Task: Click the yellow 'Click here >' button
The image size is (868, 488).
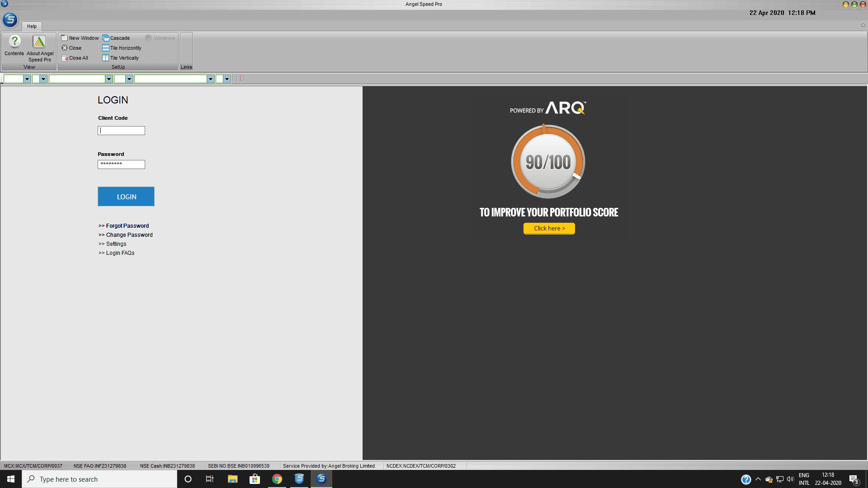Action: coord(549,229)
